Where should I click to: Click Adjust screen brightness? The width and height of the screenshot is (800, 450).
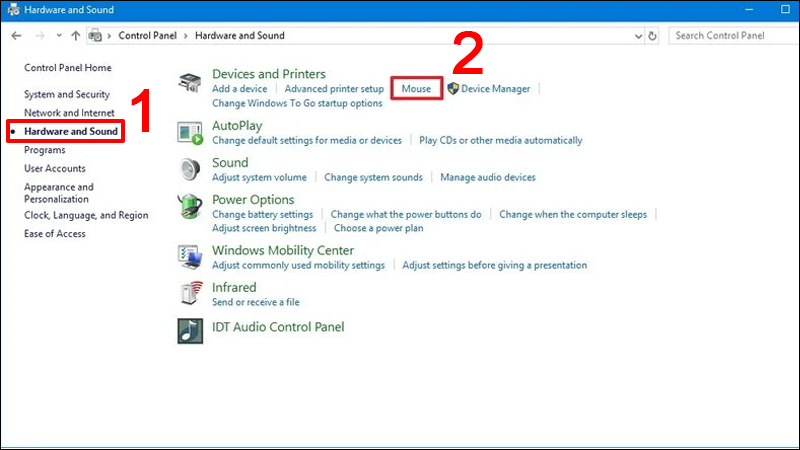[x=264, y=228]
